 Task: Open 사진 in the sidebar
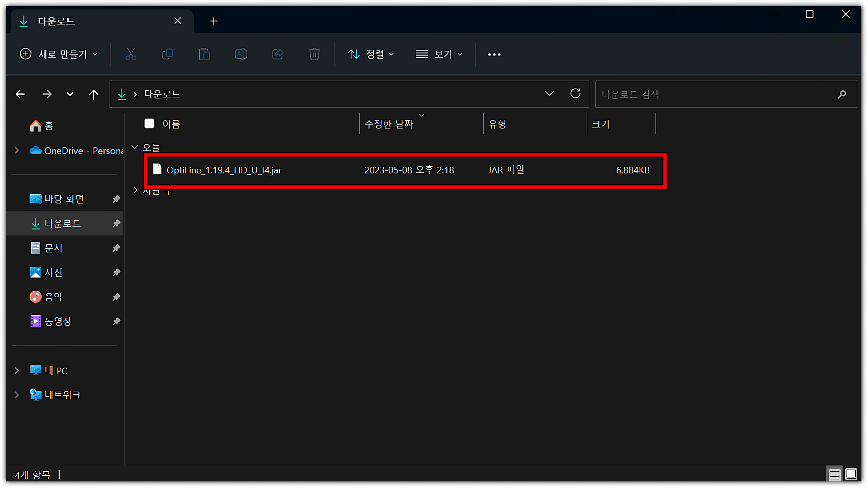(x=46, y=272)
